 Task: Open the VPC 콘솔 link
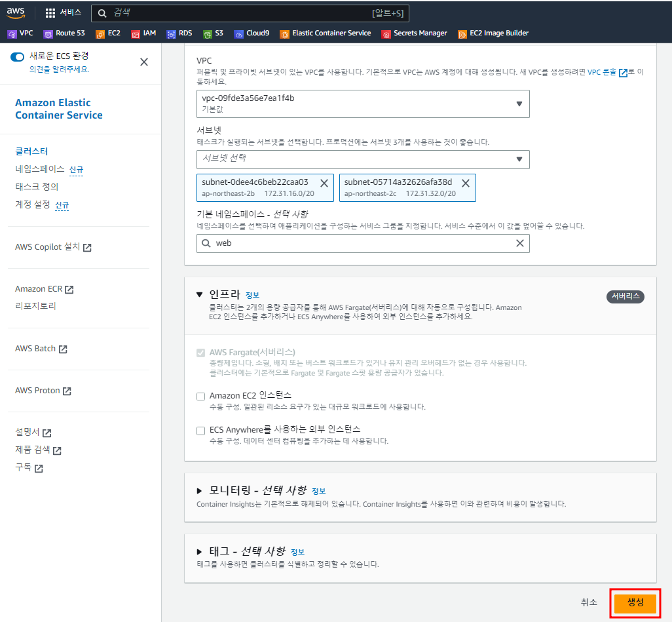pyautogui.click(x=602, y=72)
